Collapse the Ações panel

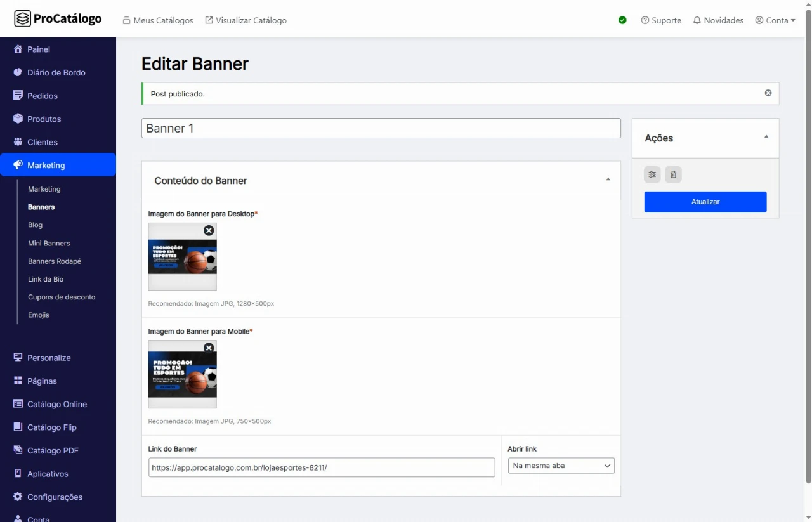point(766,137)
